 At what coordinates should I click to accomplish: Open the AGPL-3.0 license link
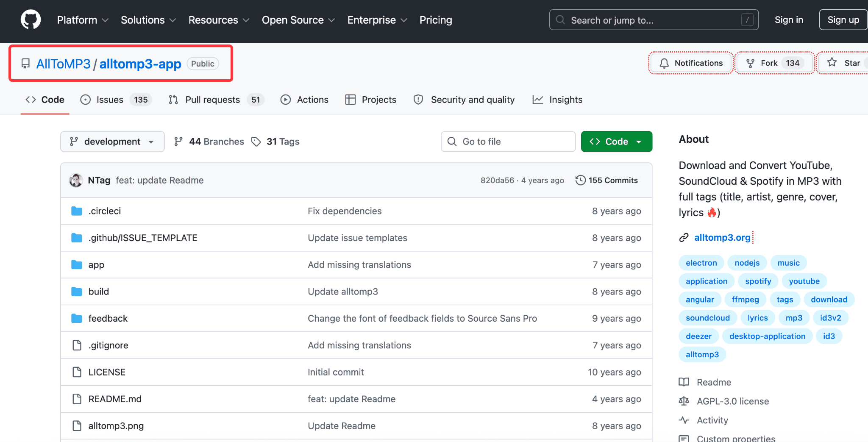tap(733, 401)
